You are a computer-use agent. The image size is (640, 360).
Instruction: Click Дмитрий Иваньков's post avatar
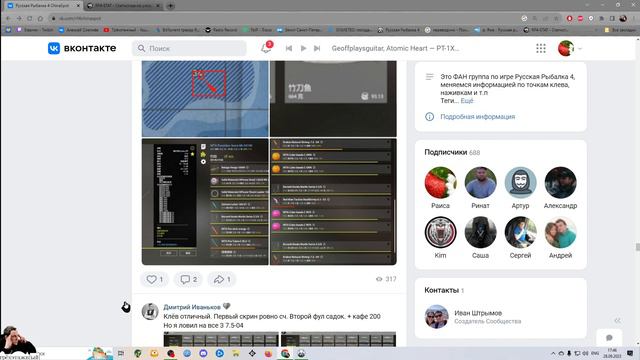click(150, 311)
